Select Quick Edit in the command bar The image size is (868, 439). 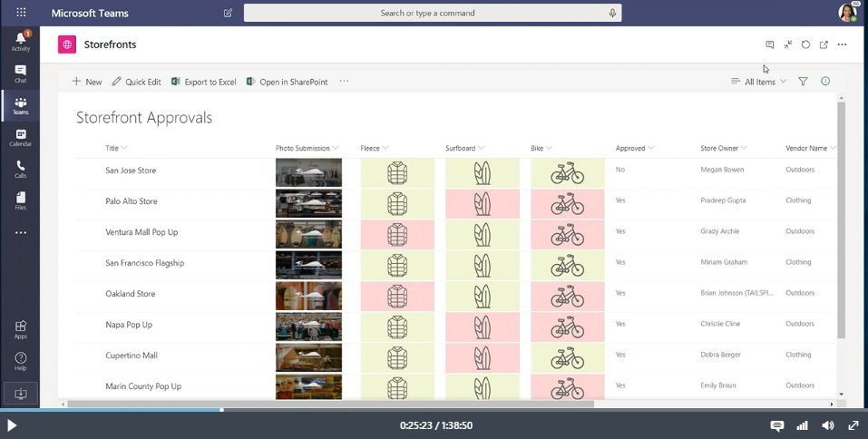pyautogui.click(x=136, y=82)
